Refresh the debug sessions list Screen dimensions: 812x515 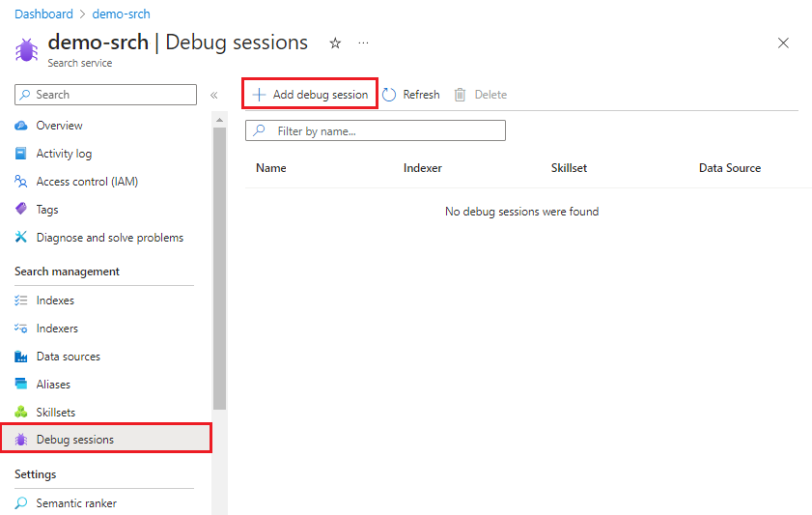(411, 95)
